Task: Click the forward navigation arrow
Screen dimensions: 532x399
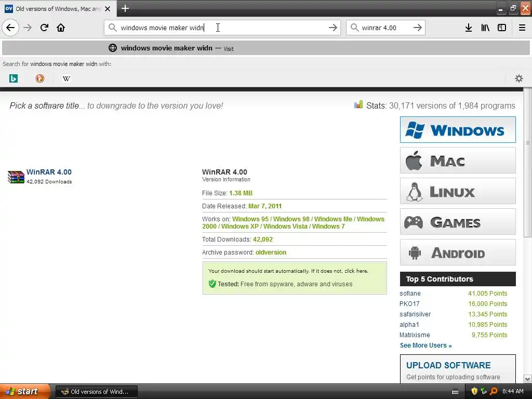Action: point(28,28)
